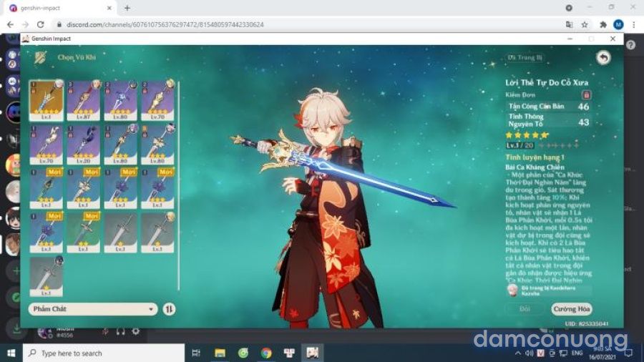Open Discord user settings gear
The image size is (644, 362).
pyautogui.click(x=135, y=331)
